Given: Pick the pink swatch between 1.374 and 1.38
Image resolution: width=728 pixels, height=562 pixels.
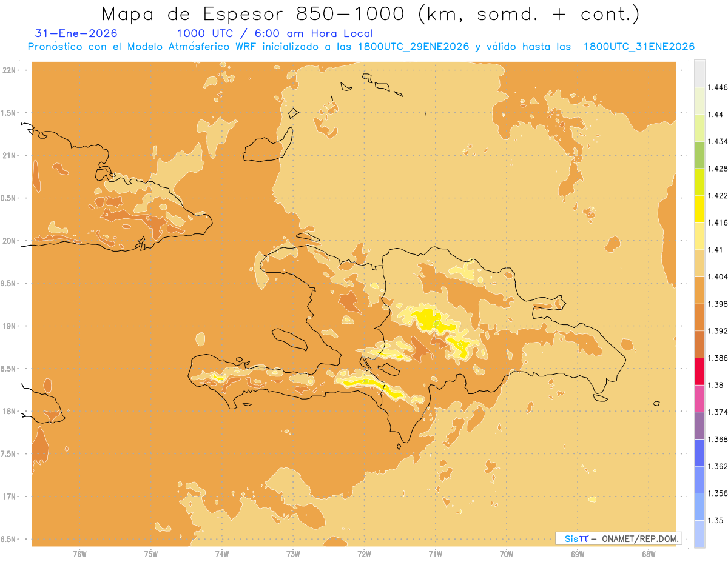Looking at the screenshot, I should (699, 398).
